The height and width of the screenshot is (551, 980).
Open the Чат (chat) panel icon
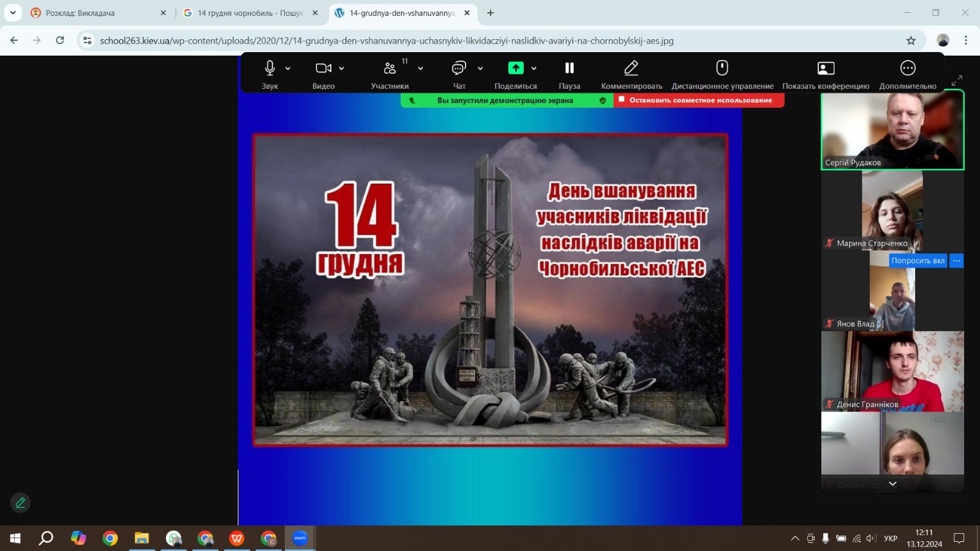point(459,69)
